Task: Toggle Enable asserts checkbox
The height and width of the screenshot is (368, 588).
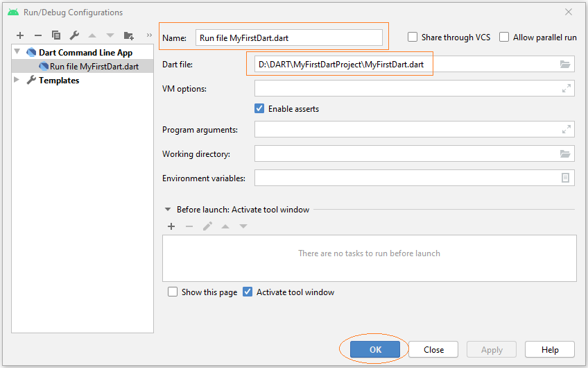Action: (x=259, y=108)
